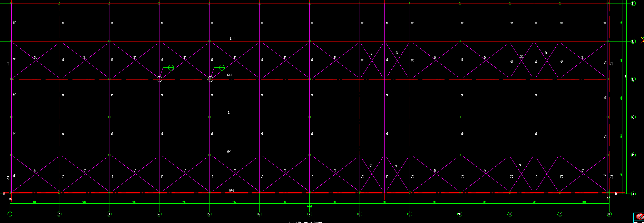Select grid axis bubble 1
Screen dimensions: 644x223
point(10,214)
